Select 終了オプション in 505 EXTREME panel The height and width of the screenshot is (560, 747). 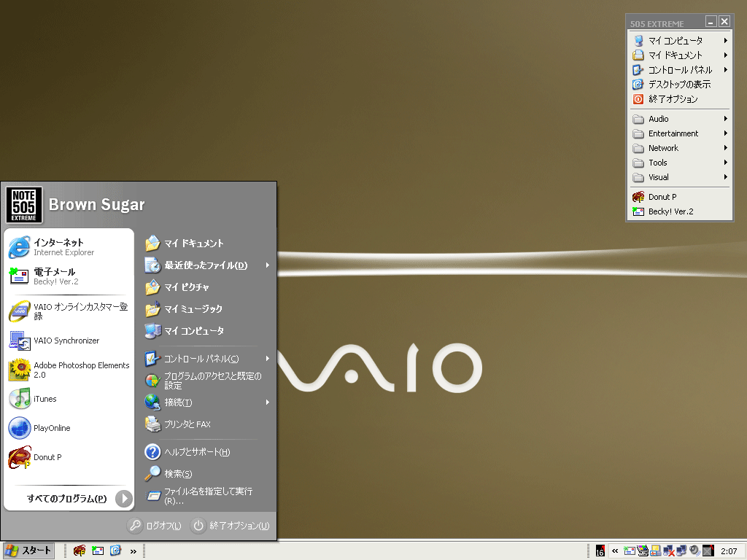click(x=681, y=99)
